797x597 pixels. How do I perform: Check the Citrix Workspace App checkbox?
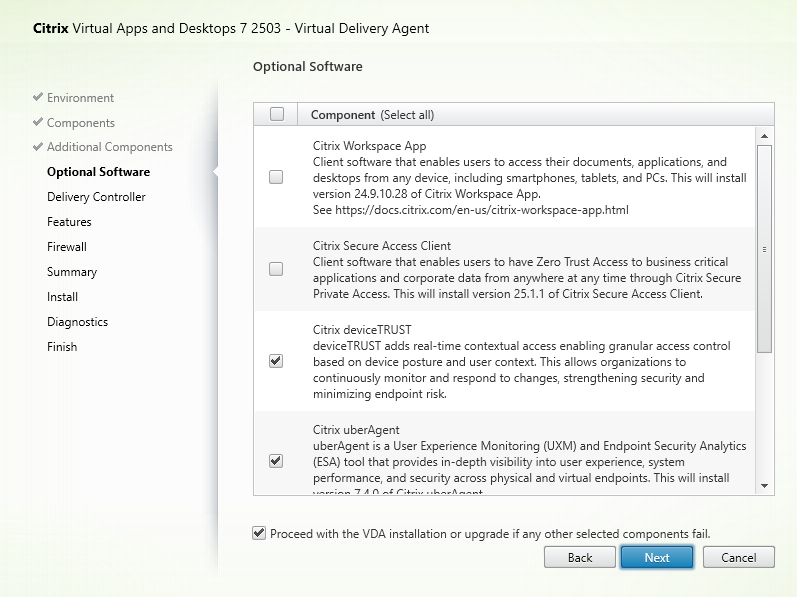pyautogui.click(x=276, y=177)
